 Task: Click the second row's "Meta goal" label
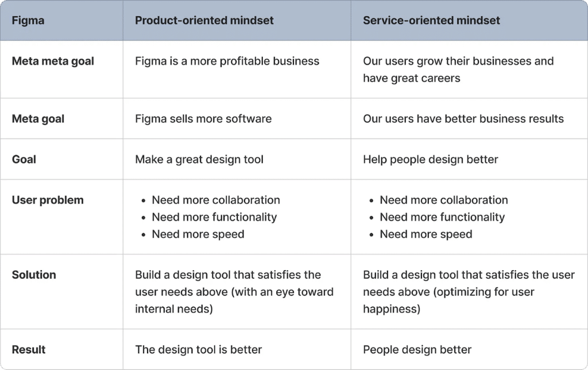click(x=38, y=119)
